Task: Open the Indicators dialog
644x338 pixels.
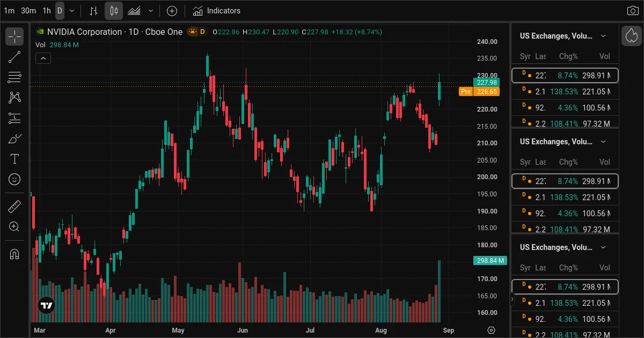Action: point(217,11)
